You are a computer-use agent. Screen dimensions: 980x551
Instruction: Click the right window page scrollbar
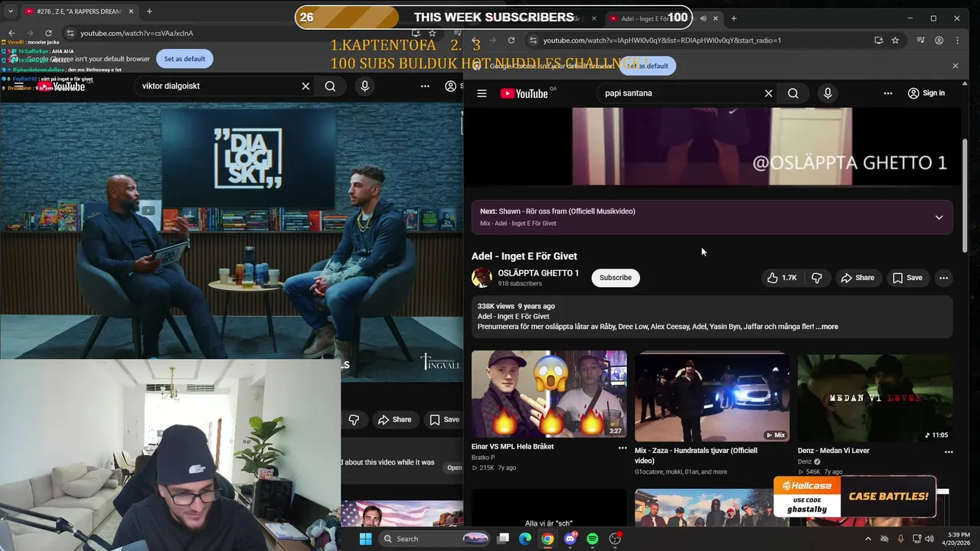tap(965, 197)
